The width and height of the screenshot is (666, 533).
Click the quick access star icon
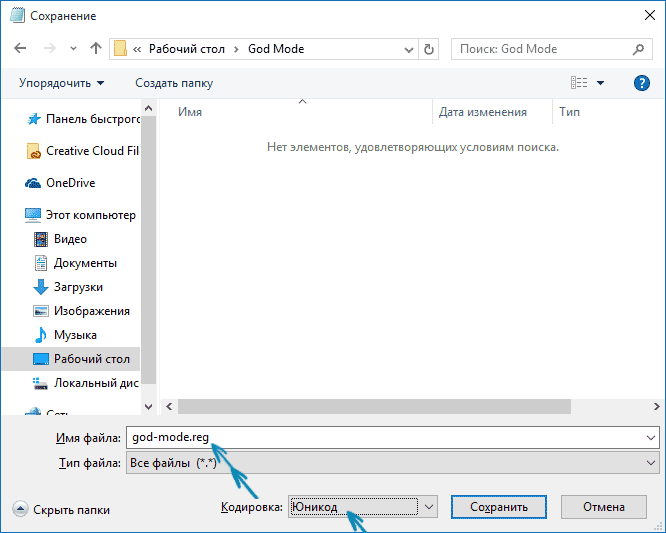click(34, 119)
